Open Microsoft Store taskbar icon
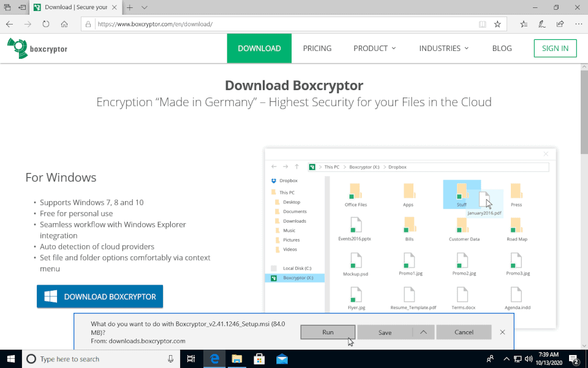This screenshot has width=588, height=368. 259,359
